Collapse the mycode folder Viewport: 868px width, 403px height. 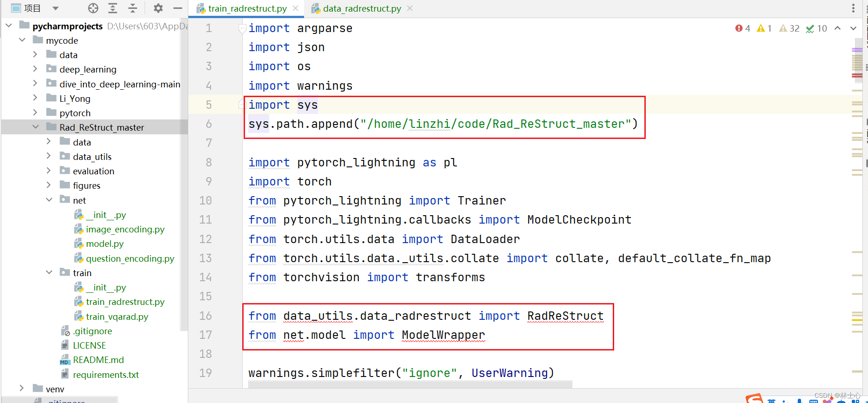point(22,40)
